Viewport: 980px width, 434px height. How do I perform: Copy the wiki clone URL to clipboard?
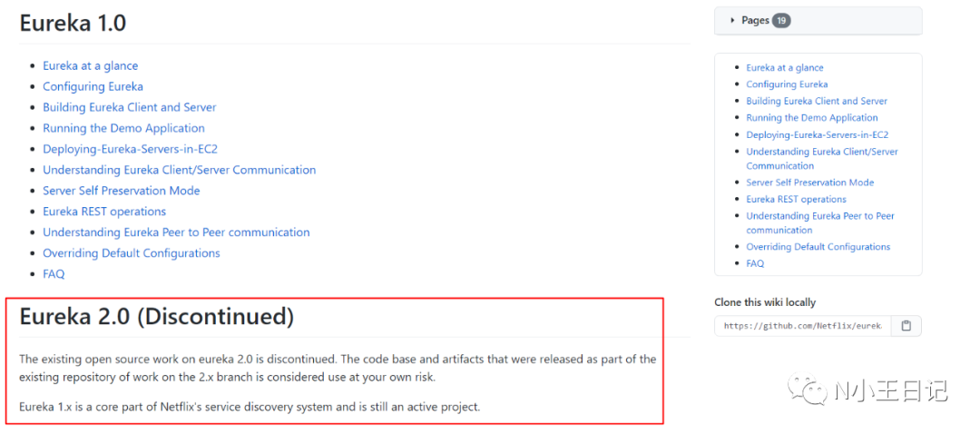906,326
